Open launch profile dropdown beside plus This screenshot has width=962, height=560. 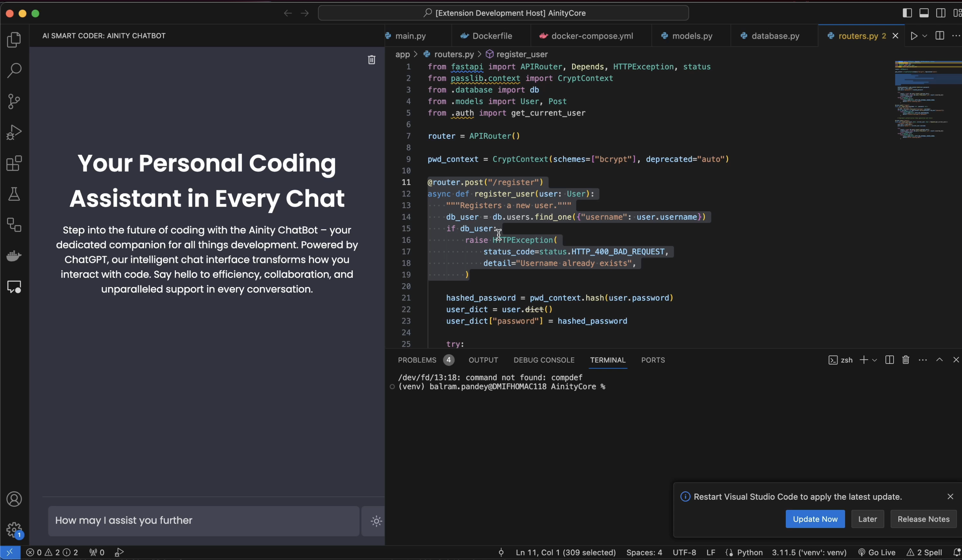(x=875, y=360)
